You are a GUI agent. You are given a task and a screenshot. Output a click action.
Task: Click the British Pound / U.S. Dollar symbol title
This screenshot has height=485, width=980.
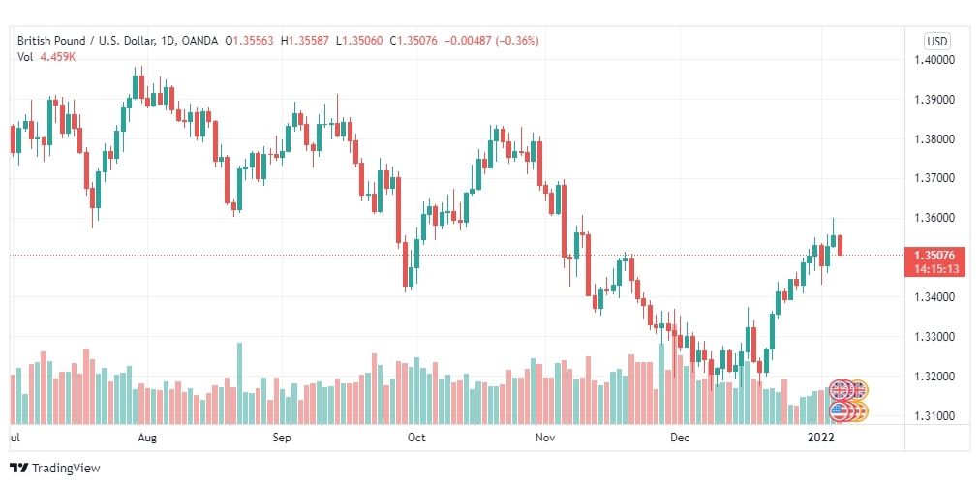coord(96,41)
